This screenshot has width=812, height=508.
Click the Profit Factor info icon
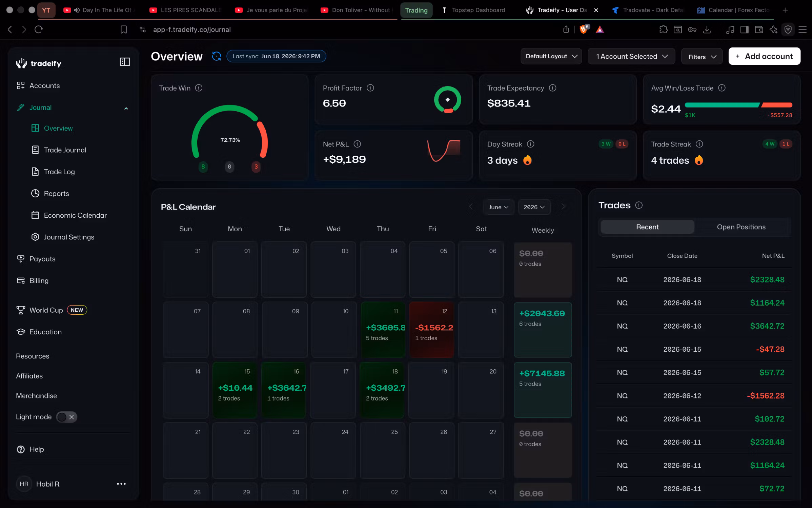370,88
